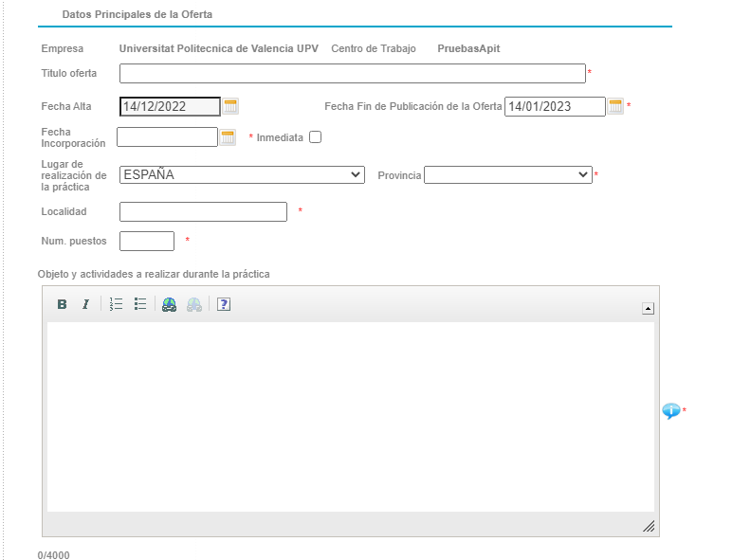Open the country dropdown showing ESPAÑA
Viewport: 751px width, 560px height.
242,174
